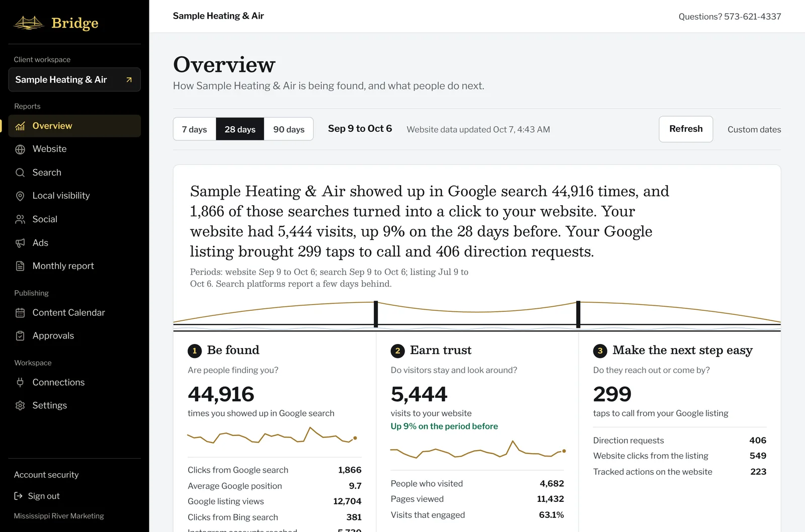Click 'Up 9% on the period before' text
The height and width of the screenshot is (532, 805).
tap(444, 426)
